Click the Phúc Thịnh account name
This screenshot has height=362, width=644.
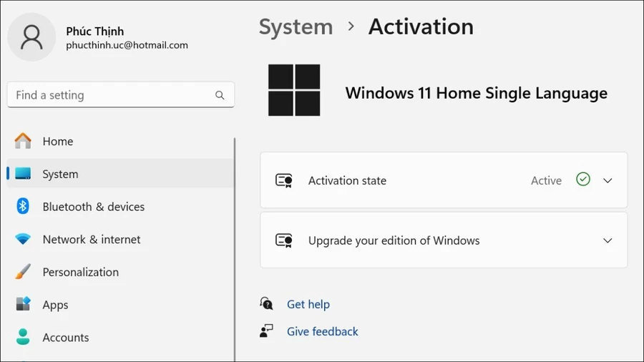(95, 31)
